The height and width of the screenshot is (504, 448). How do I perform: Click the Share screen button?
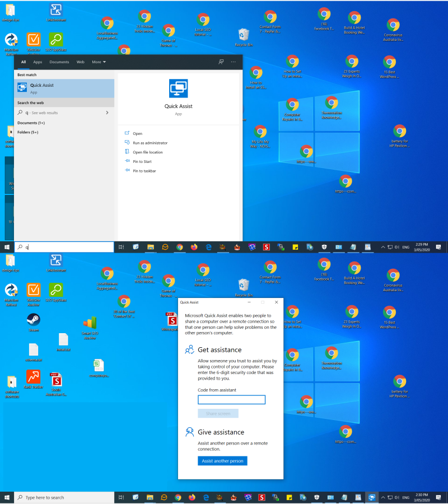click(x=218, y=413)
